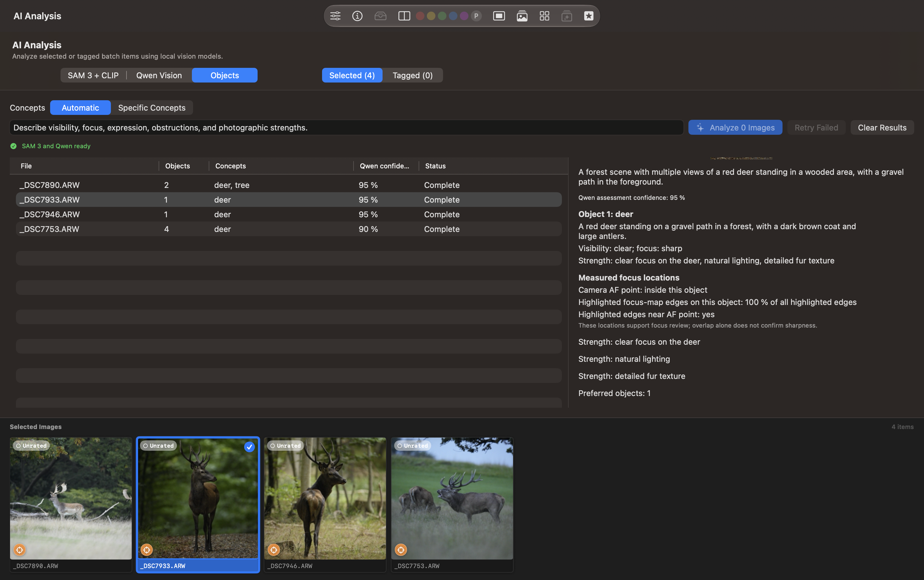Viewport: 924px width, 580px height.
Task: Switch to grid view icon
Action: point(544,16)
